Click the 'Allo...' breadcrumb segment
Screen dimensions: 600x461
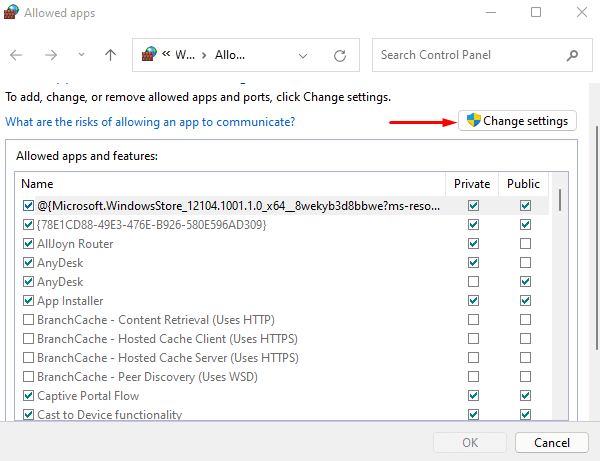click(230, 55)
